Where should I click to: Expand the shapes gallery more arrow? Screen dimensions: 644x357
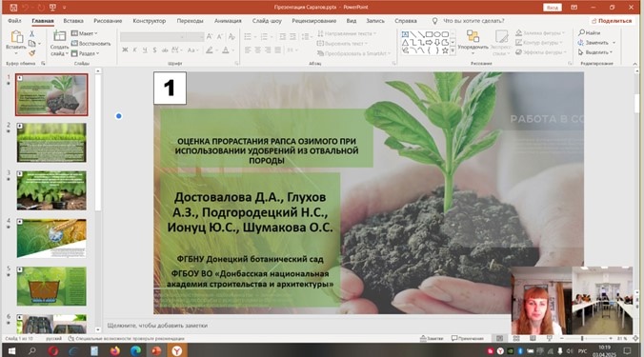453,50
